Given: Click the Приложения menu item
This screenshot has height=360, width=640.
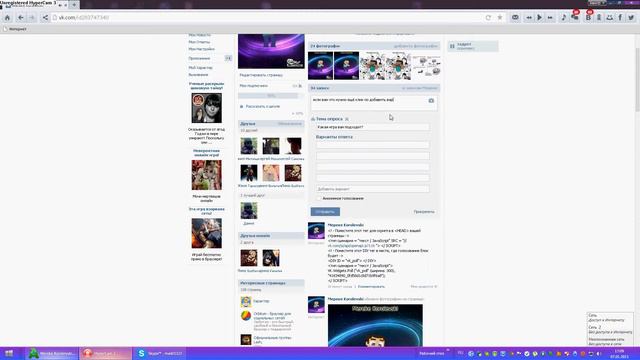Looking at the screenshot, I should tap(199, 58).
